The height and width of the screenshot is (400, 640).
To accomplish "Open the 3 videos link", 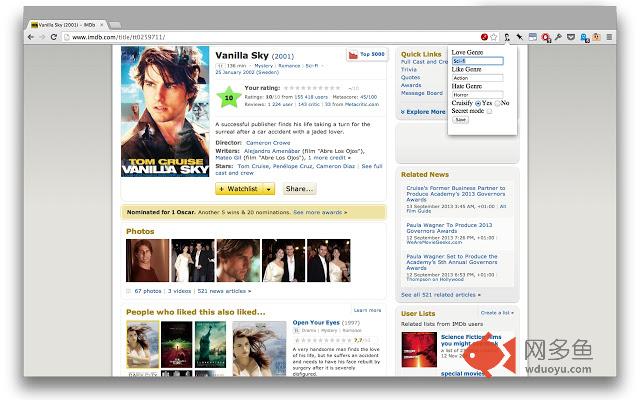I will [180, 291].
